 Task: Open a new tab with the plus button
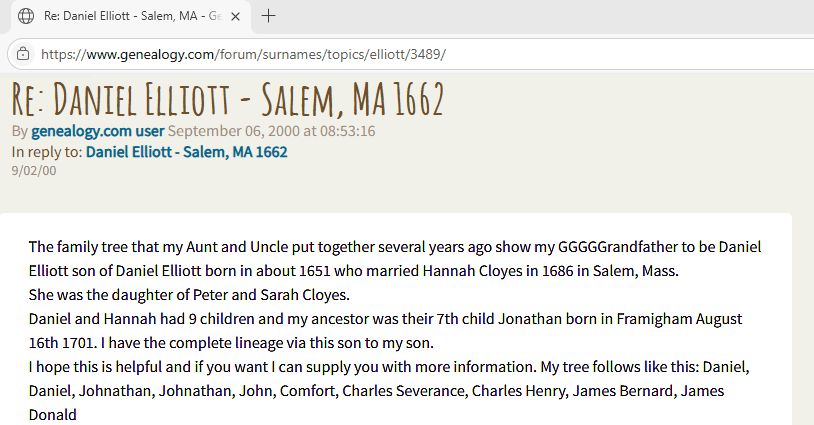[268, 16]
